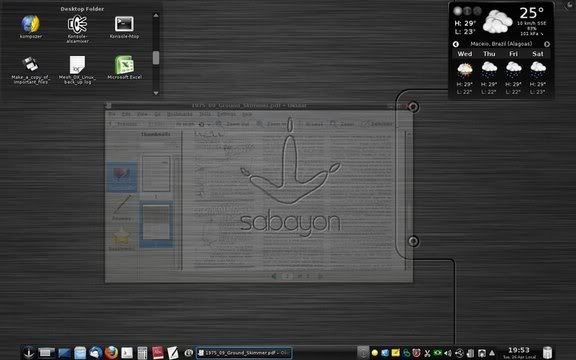Screen dimensions: 576x360
Task: Open the trash bin in the panel
Action: pyautogui.click(x=547, y=353)
